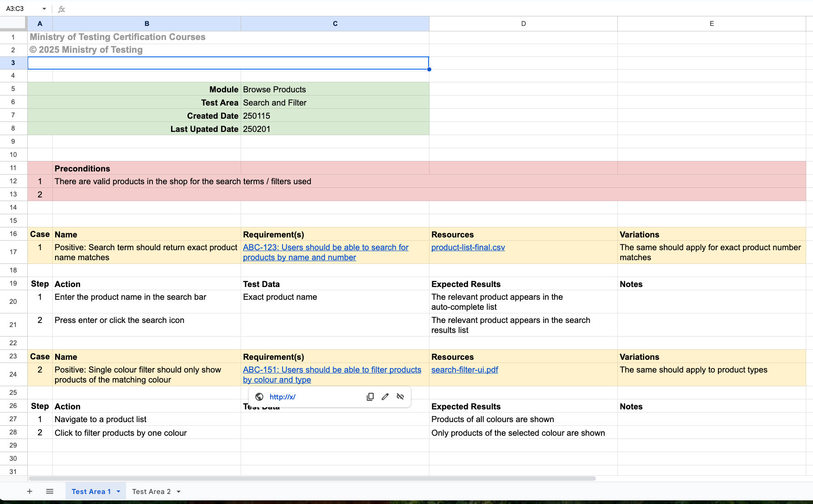
Task: Edit the link with the pencil icon
Action: tap(385, 397)
